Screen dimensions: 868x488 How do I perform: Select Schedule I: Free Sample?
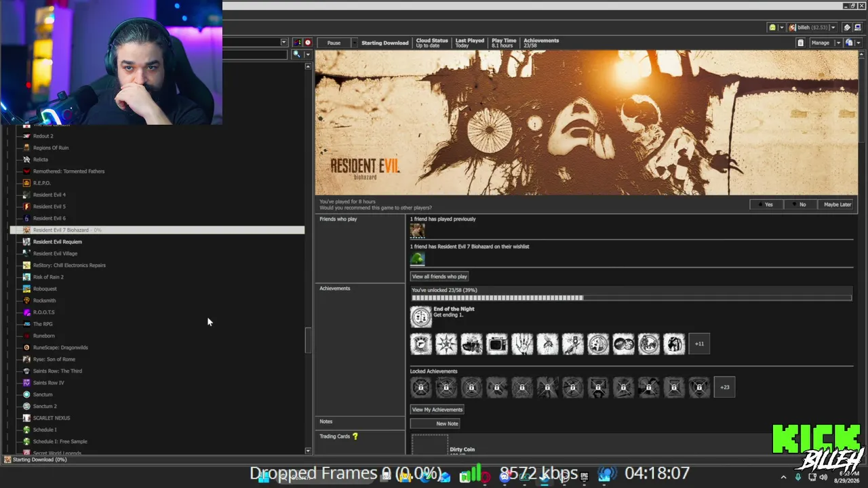pyautogui.click(x=60, y=441)
